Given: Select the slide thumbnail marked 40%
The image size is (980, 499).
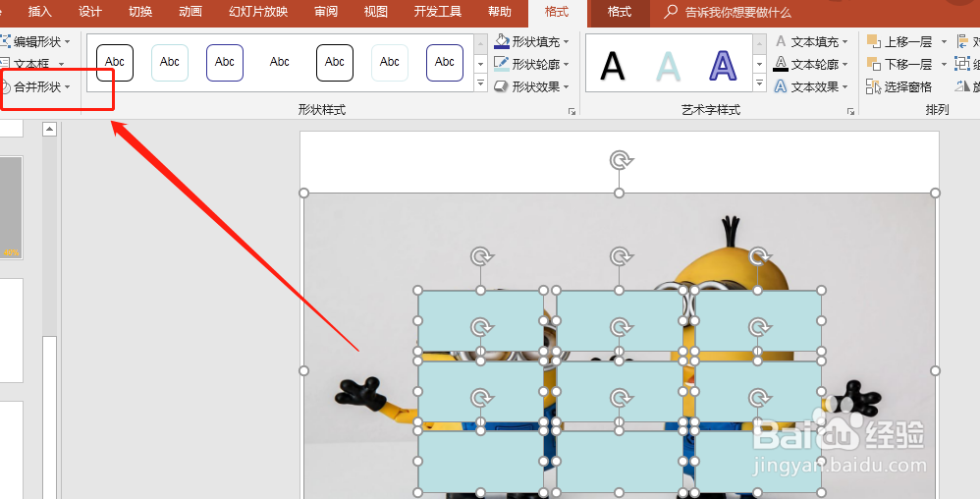Looking at the screenshot, I should [x=11, y=207].
